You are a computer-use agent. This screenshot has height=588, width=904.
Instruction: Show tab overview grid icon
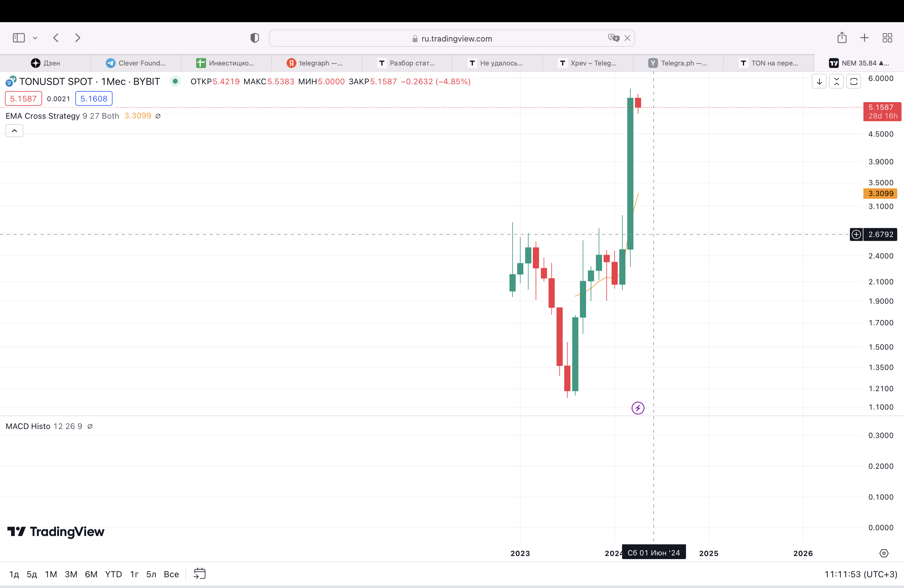[x=887, y=38]
